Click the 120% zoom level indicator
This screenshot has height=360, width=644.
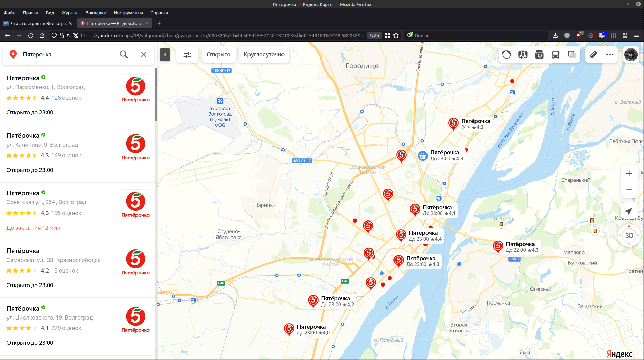pyautogui.click(x=374, y=35)
